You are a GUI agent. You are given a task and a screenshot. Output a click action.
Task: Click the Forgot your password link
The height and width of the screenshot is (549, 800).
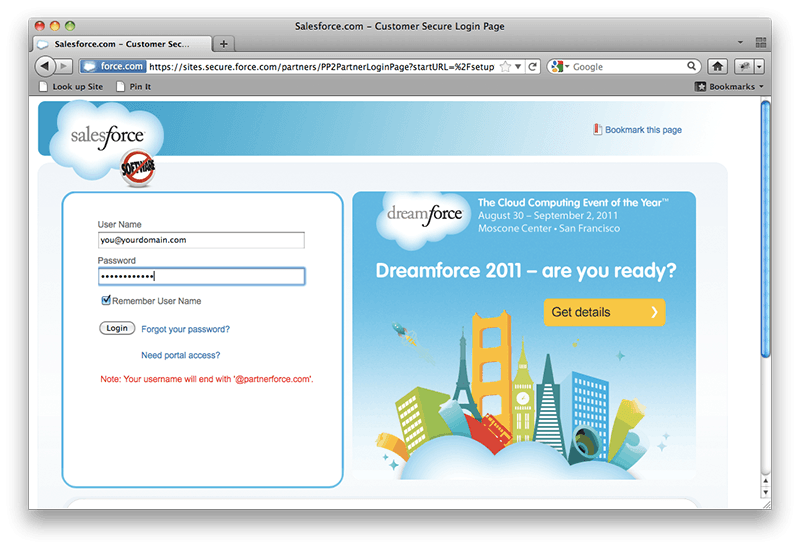point(186,329)
